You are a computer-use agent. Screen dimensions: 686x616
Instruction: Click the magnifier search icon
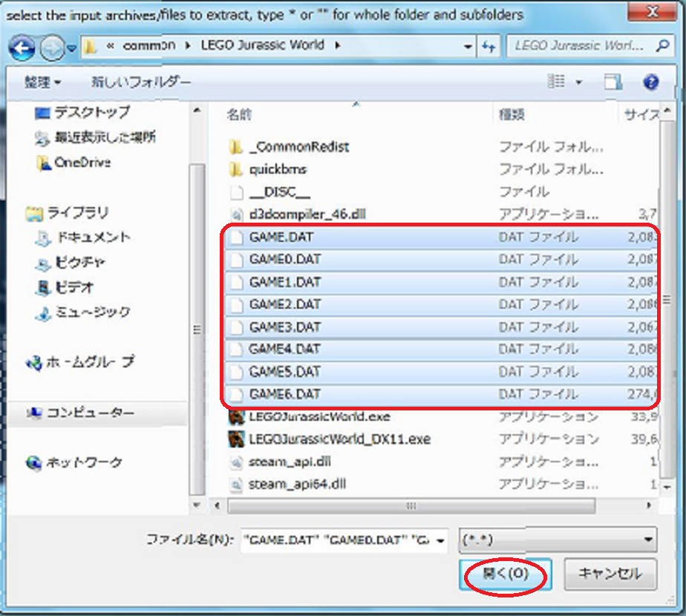coord(662,45)
